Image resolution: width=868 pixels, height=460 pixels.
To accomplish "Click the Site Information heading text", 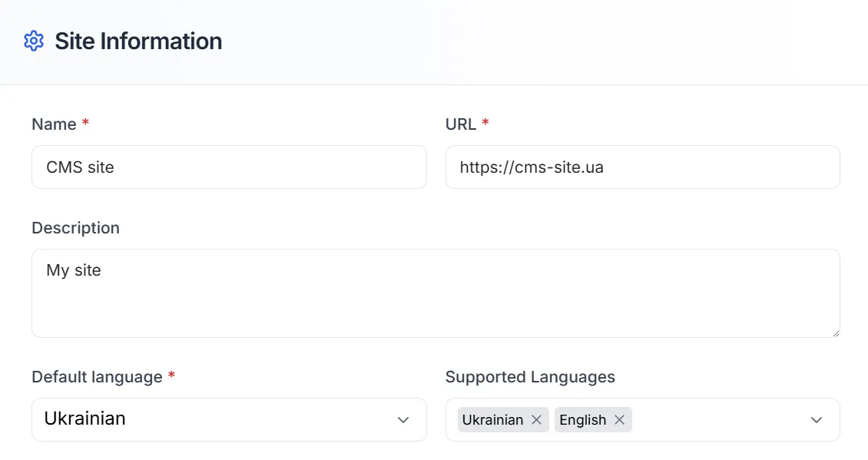I will click(x=138, y=41).
